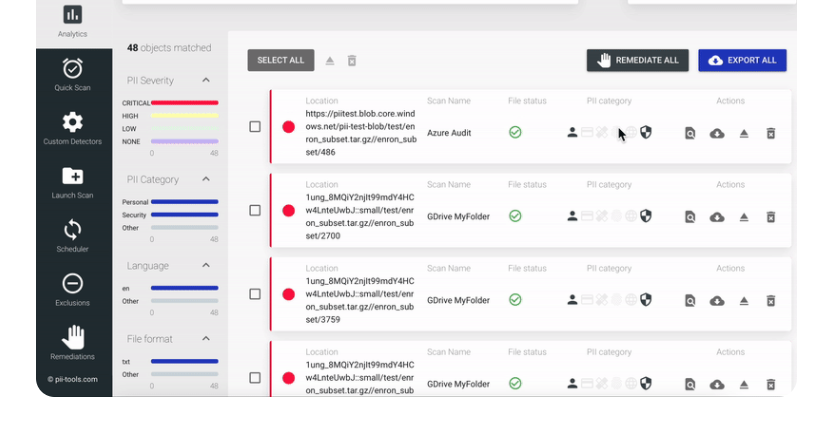Image resolution: width=817 pixels, height=428 pixels.
Task: Open the Analytics section
Action: pyautogui.click(x=72, y=17)
